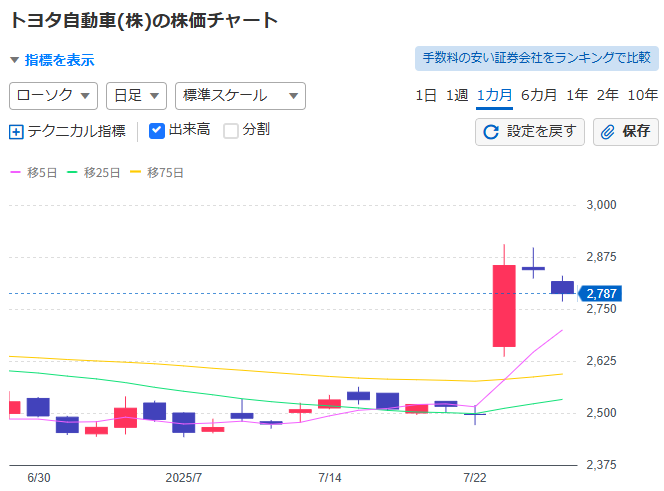Click the 2,375 price axis label
664x491 pixels.
point(601,465)
